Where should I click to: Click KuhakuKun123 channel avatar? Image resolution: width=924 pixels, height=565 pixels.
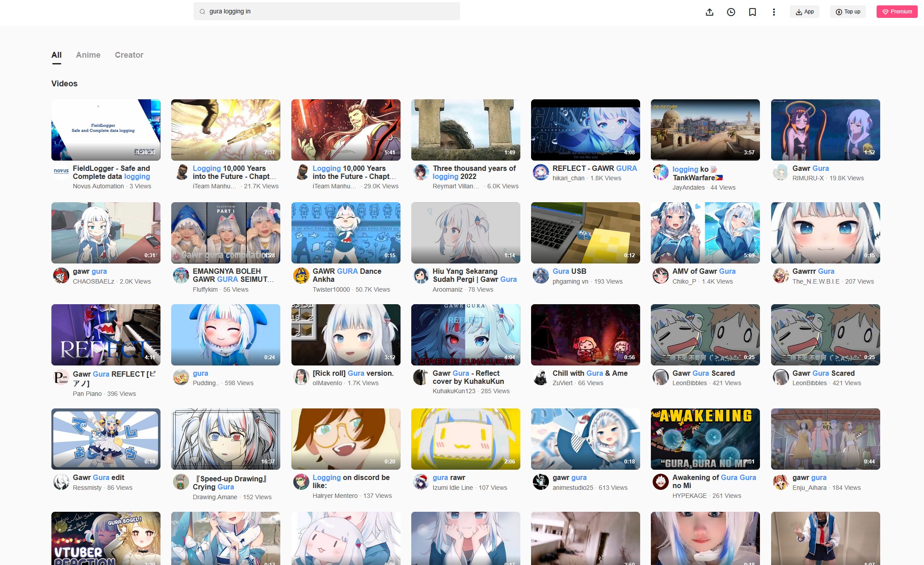pyautogui.click(x=421, y=377)
